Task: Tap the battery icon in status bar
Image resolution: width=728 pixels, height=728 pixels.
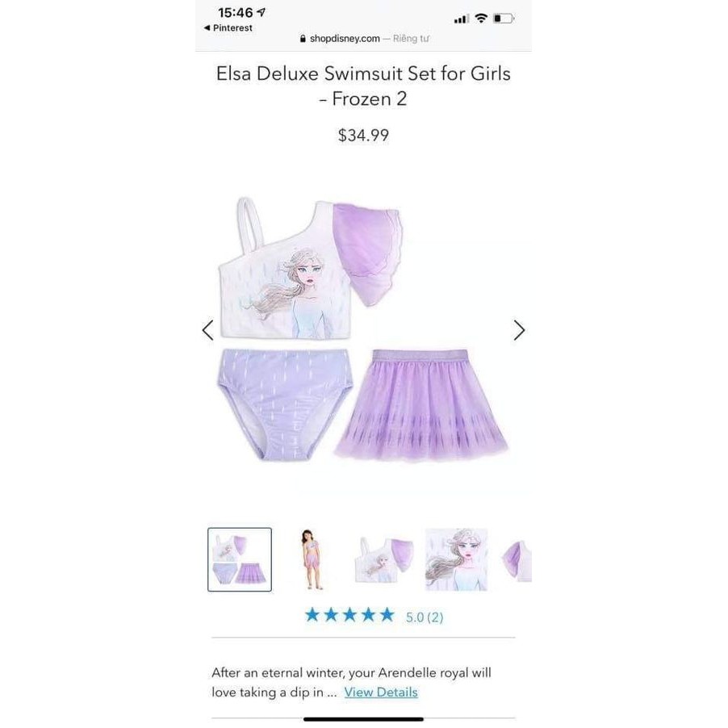Action: [504, 19]
